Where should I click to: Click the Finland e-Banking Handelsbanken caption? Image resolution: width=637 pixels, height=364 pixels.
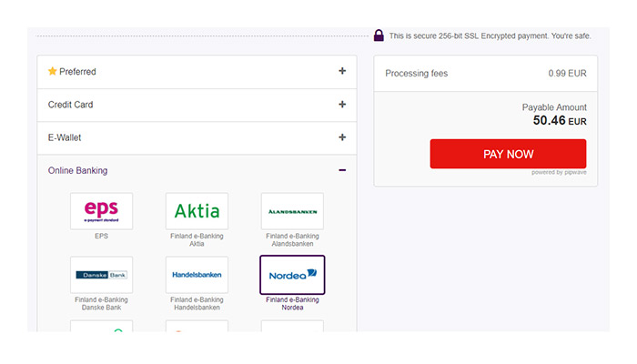(197, 303)
